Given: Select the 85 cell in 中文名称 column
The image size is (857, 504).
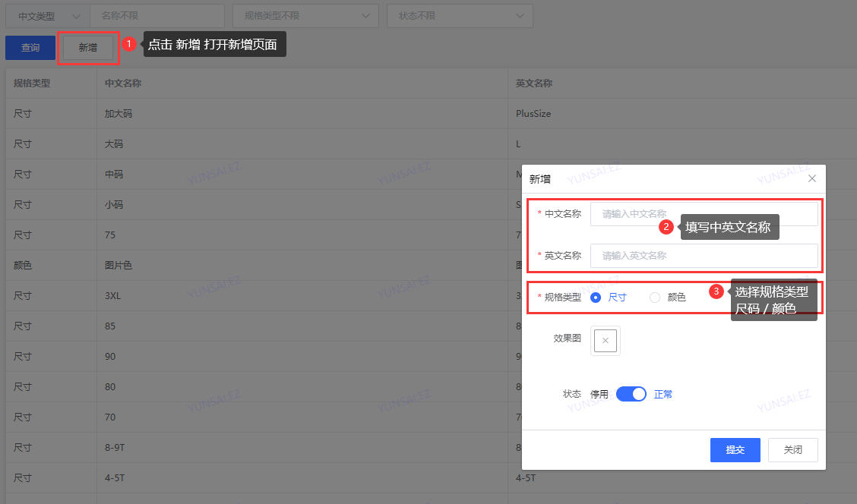Looking at the screenshot, I should point(302,326).
